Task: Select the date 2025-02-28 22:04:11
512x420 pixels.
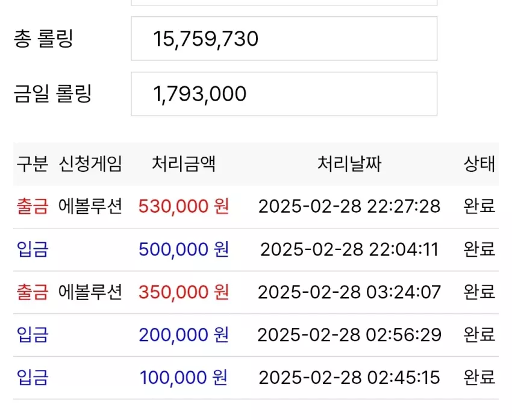Action: (x=349, y=249)
